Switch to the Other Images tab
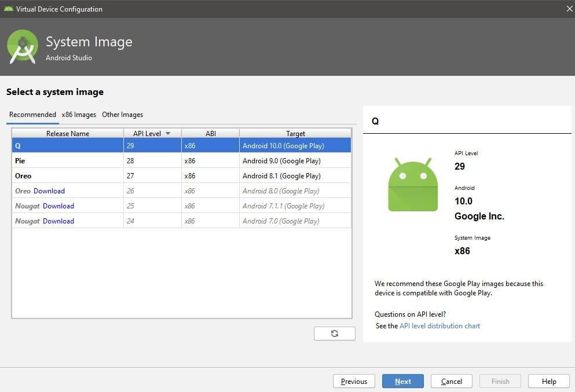 click(122, 114)
